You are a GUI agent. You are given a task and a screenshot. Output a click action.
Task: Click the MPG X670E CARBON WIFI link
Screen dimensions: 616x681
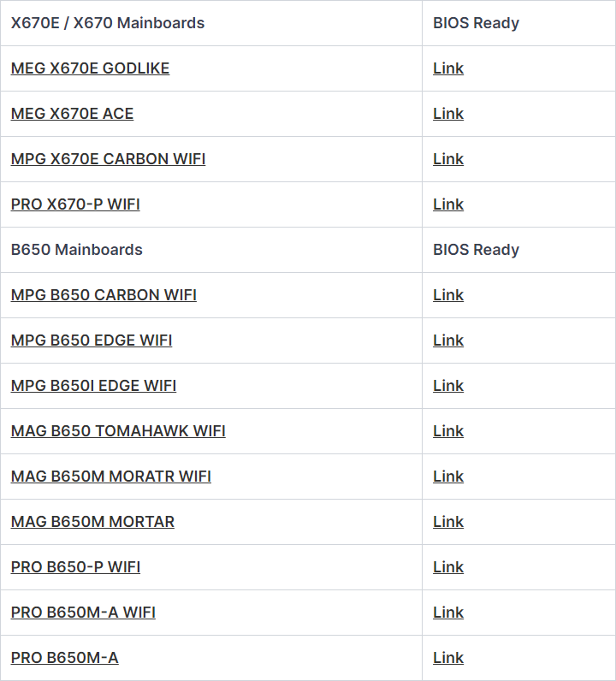108,159
